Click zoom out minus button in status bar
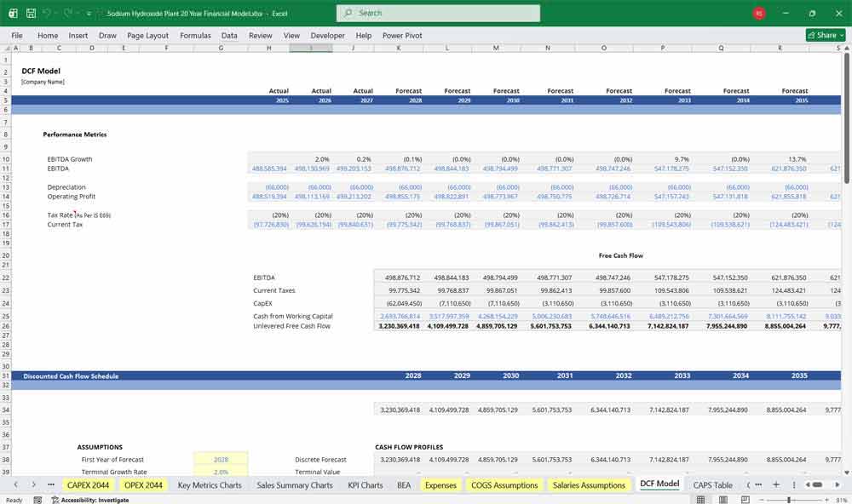The height and width of the screenshot is (504, 852). pos(762,498)
